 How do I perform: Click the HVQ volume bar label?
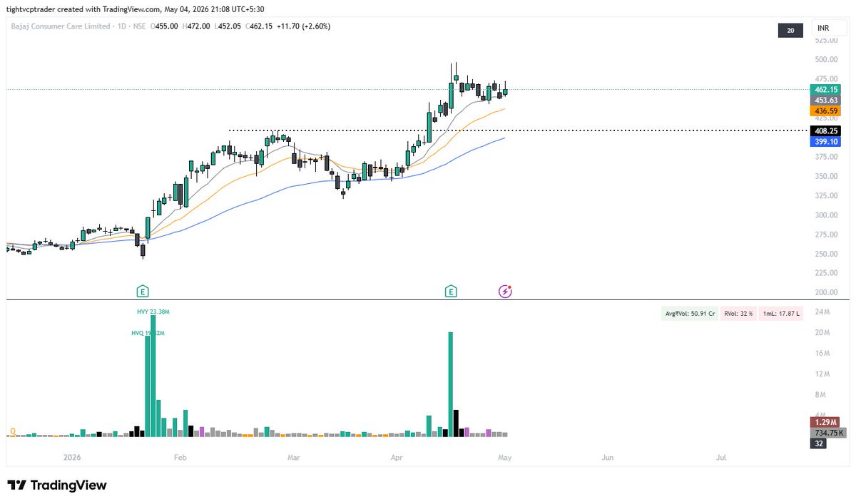point(148,333)
